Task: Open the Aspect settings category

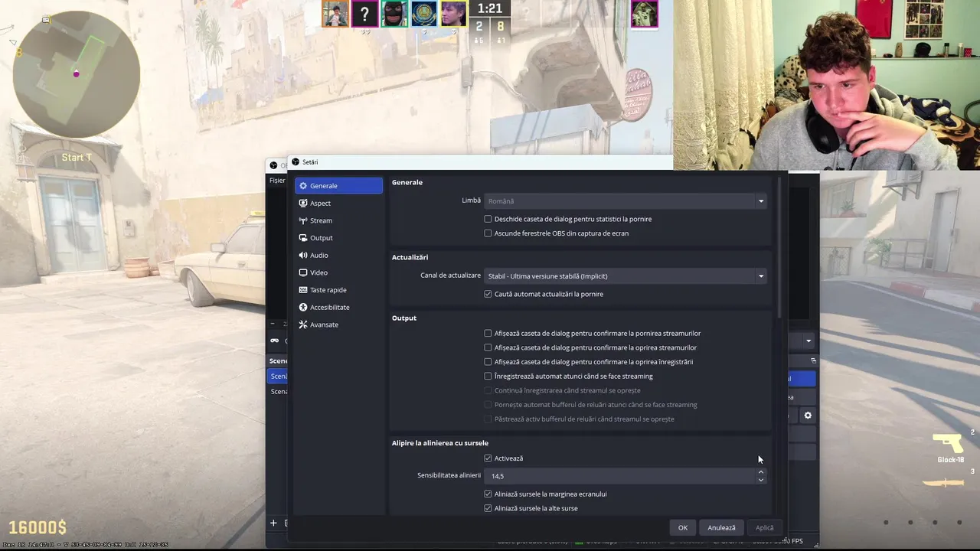Action: 338,203
